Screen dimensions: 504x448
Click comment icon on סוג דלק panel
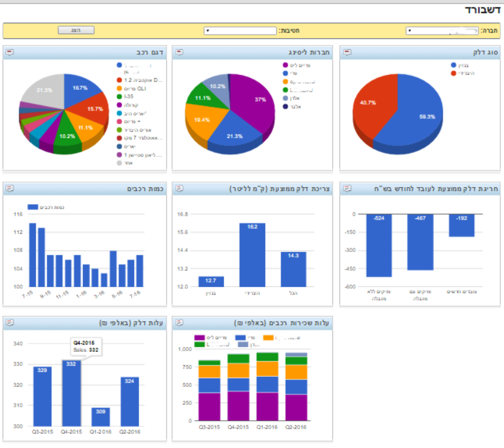[x=347, y=53]
